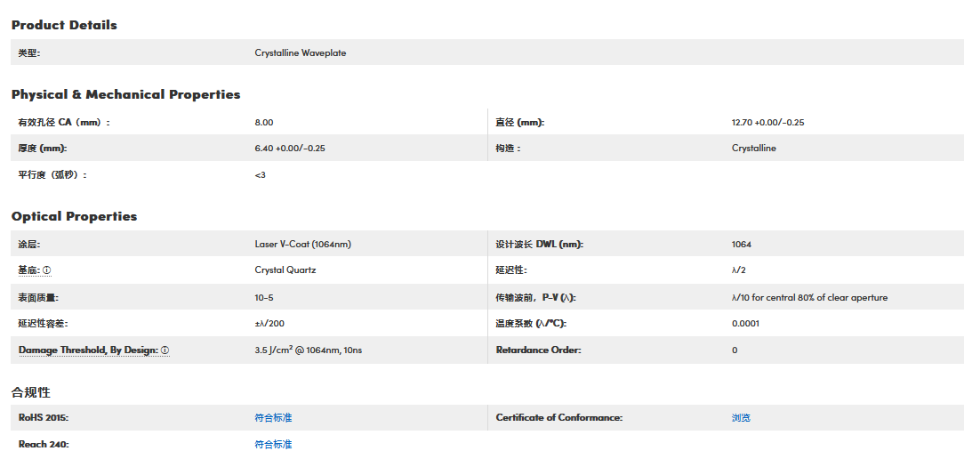Click the Crystalline Waveplate value
This screenshot has width=980, height=467.
pos(300,53)
